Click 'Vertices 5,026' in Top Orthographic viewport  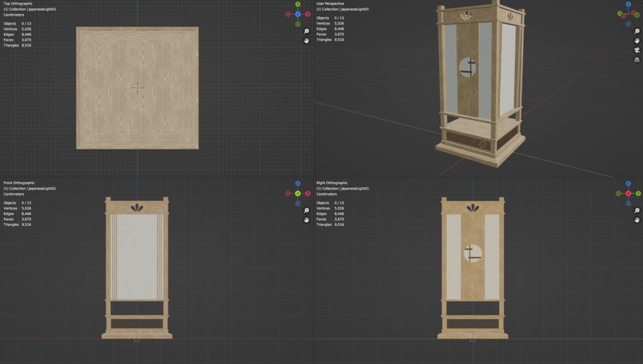point(17,29)
